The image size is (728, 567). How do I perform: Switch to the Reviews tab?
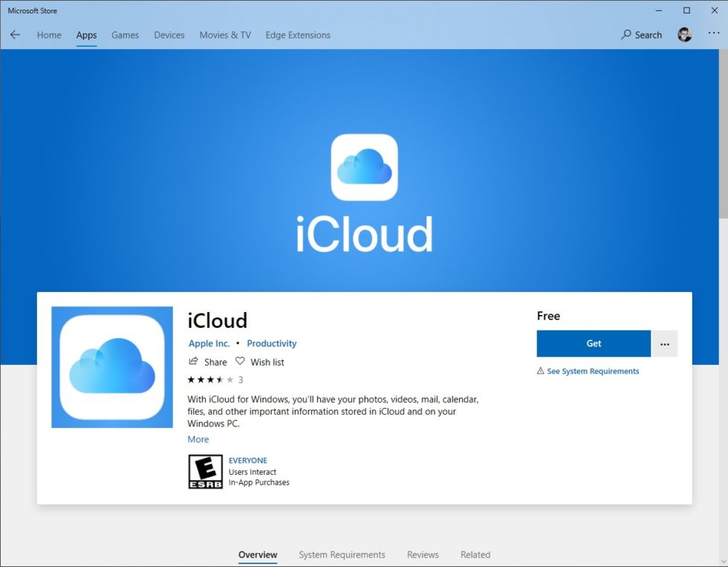tap(423, 554)
